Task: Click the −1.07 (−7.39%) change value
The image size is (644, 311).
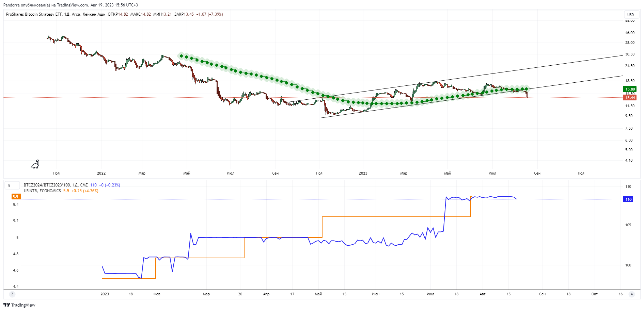Action: tap(209, 14)
